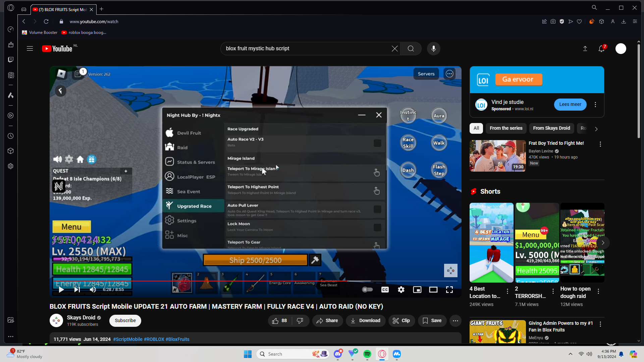Screen dimensions: 644x362
Task: Open the 4 Best Location Short
Action: (491, 243)
